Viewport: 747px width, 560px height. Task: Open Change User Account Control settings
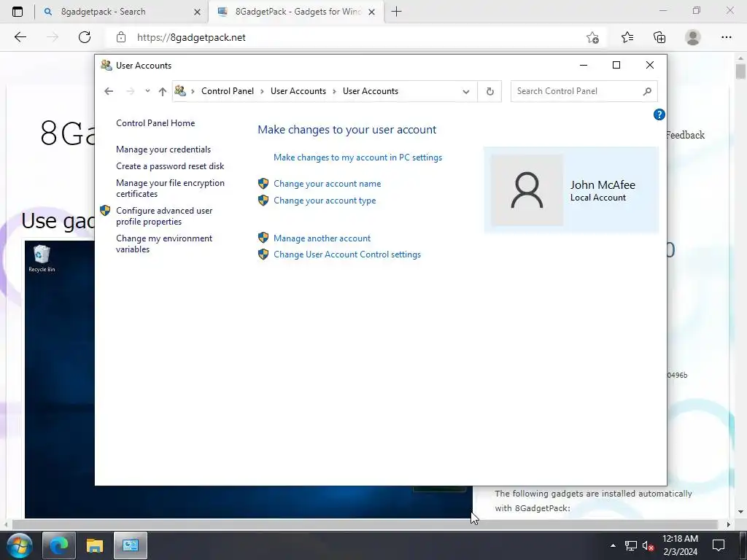pos(347,254)
